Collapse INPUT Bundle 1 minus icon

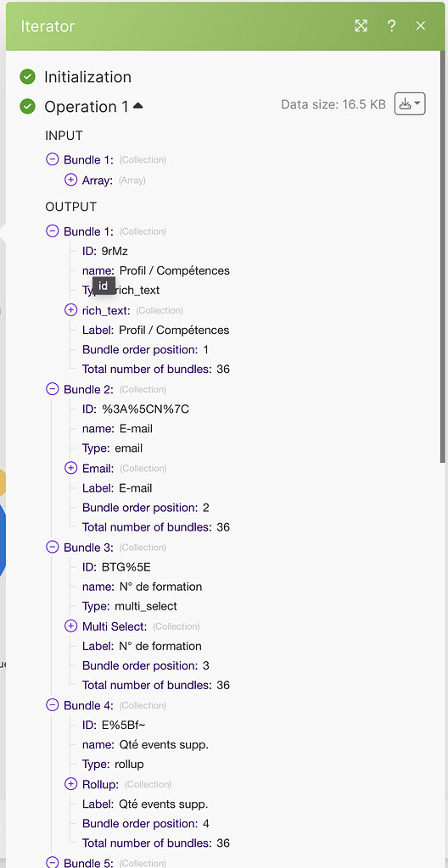[52, 159]
